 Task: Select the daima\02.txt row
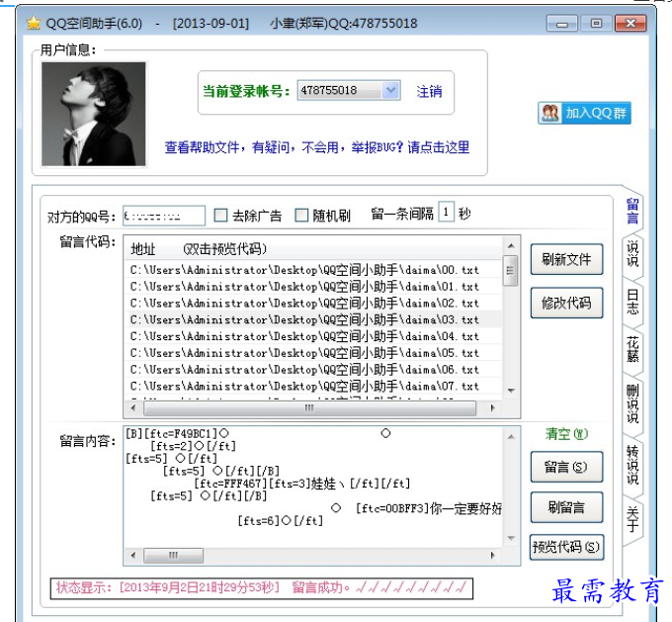(313, 303)
